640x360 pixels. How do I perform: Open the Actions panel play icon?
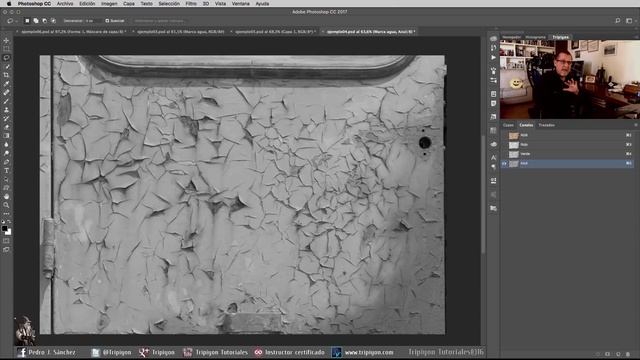click(x=493, y=58)
